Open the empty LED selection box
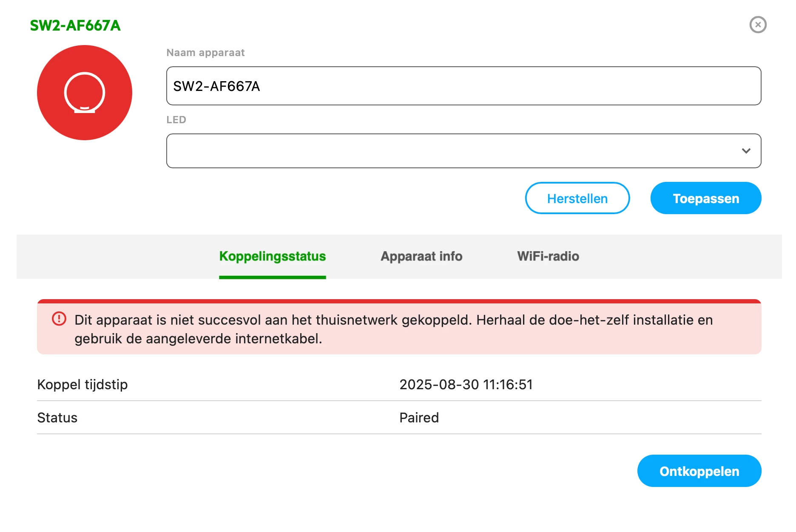Image resolution: width=796 pixels, height=532 pixels. [463, 151]
